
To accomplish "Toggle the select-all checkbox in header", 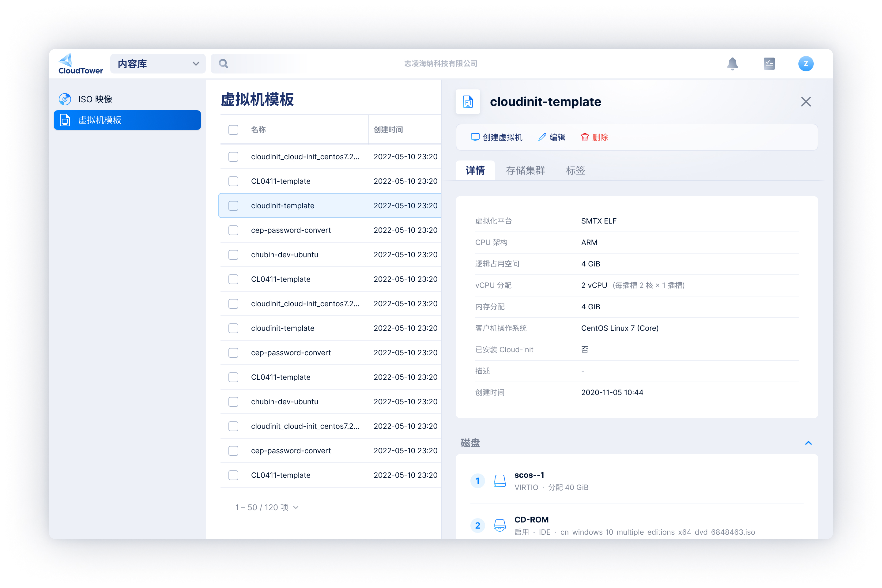I will click(233, 130).
